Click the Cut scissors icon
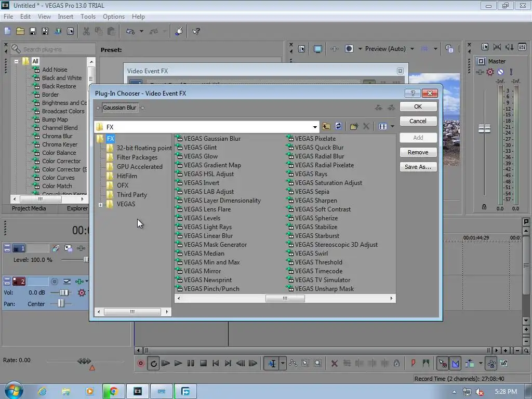The height and width of the screenshot is (399, 532). pyautogui.click(x=86, y=31)
